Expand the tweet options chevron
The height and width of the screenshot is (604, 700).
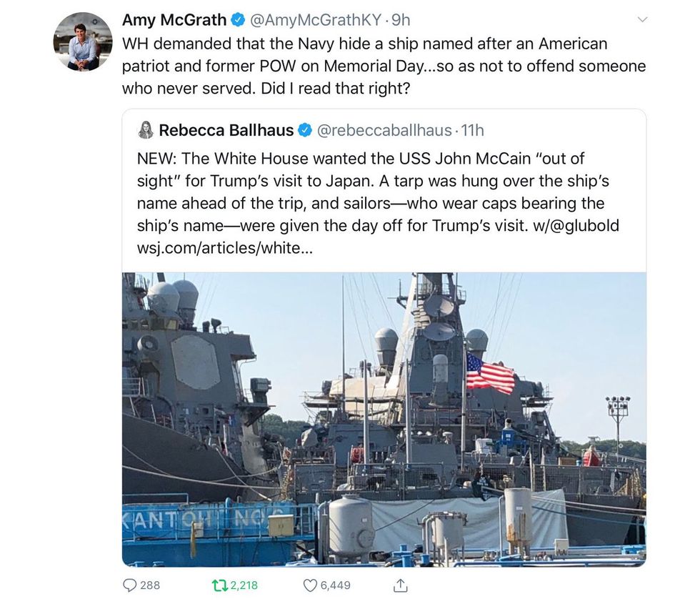coord(642,20)
